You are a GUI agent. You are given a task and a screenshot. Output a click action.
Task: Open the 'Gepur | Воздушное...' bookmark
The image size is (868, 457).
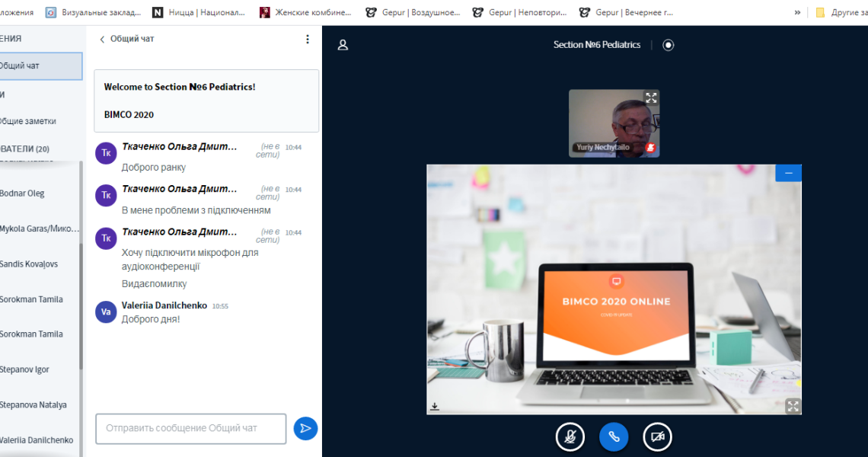[413, 12]
